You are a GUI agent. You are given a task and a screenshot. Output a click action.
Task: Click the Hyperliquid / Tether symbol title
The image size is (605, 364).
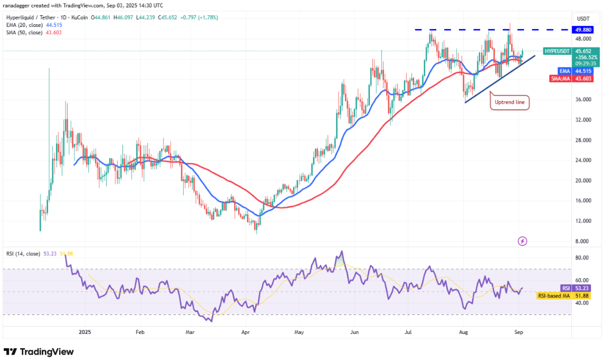pyautogui.click(x=30, y=17)
